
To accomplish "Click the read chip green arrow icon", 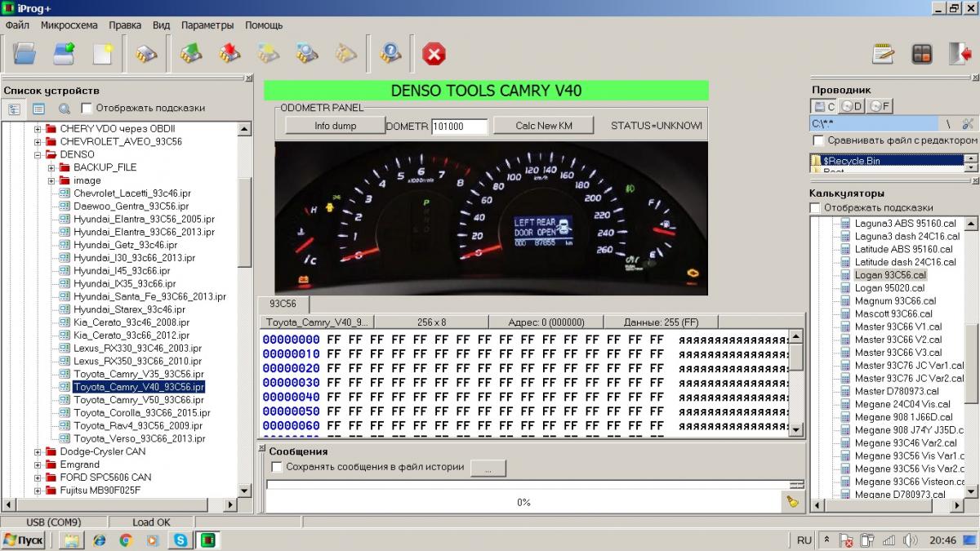I will coord(190,54).
